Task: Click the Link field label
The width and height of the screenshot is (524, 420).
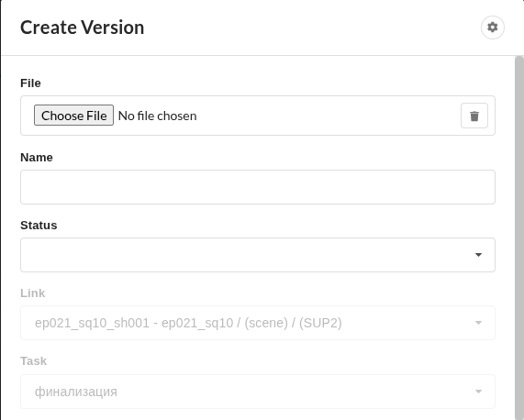Action: coord(32,293)
